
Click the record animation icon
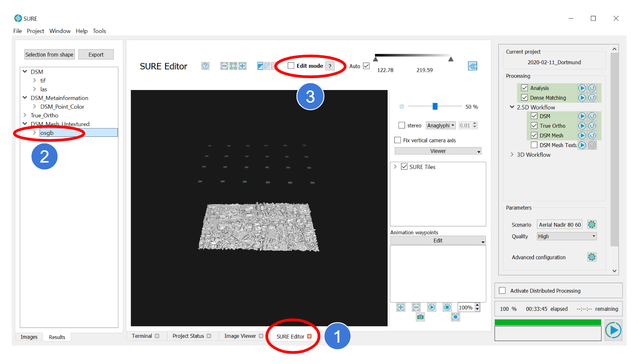tap(455, 317)
